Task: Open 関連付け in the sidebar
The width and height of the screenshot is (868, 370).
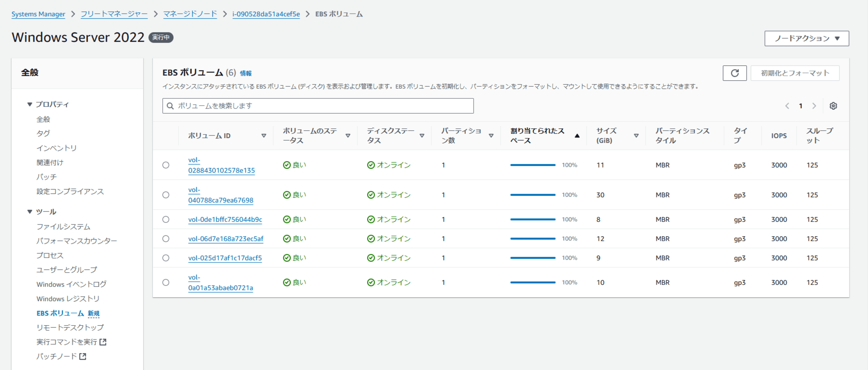Action: pyautogui.click(x=50, y=163)
